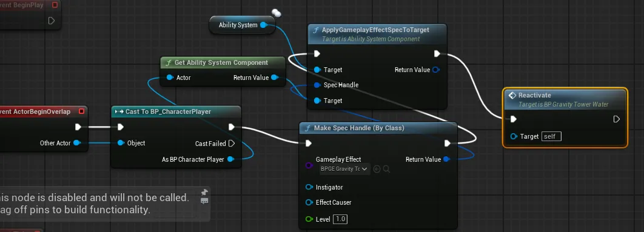Click the Level value field showing 1.0
This screenshot has width=644, height=232.
(x=340, y=219)
